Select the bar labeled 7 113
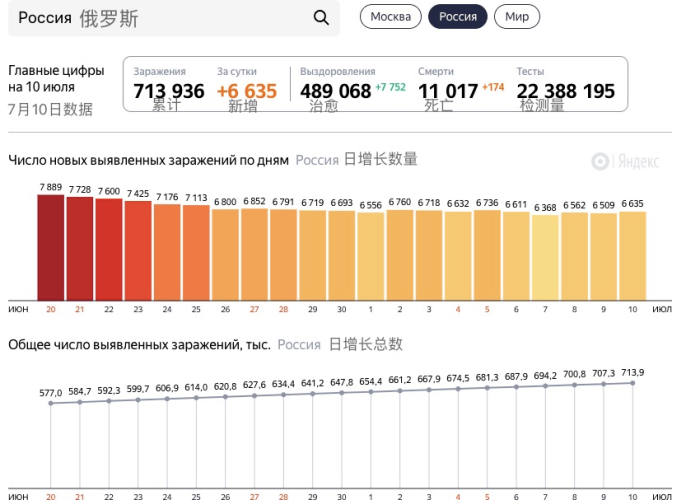 pyautogui.click(x=196, y=253)
